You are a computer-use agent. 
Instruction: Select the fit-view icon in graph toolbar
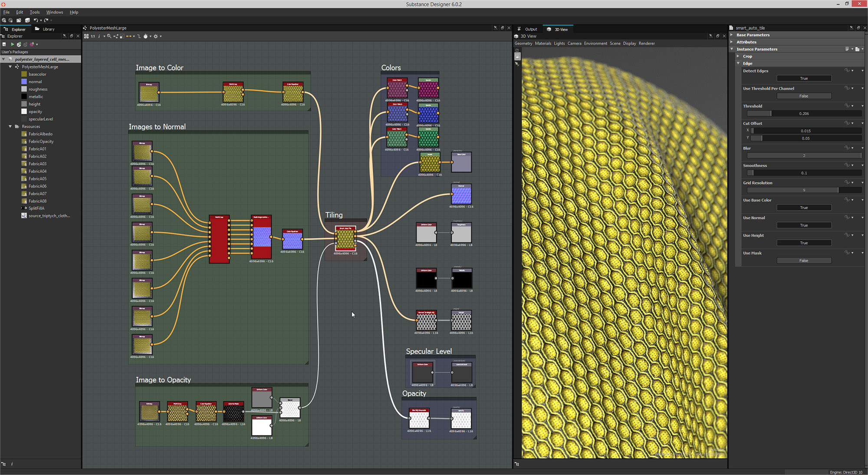86,36
